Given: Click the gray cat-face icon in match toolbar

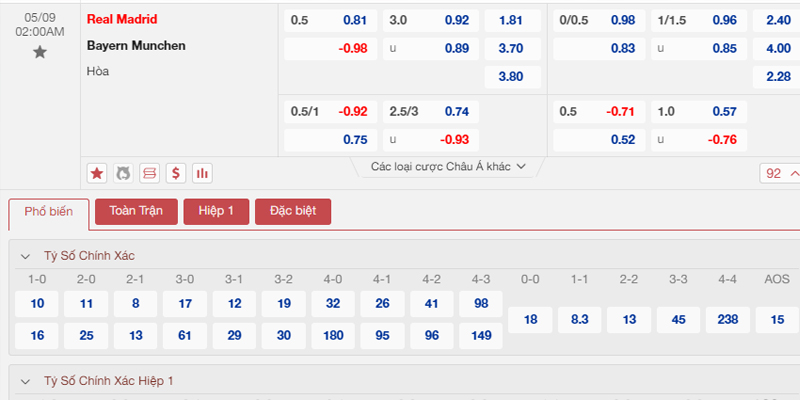Looking at the screenshot, I should [x=123, y=173].
